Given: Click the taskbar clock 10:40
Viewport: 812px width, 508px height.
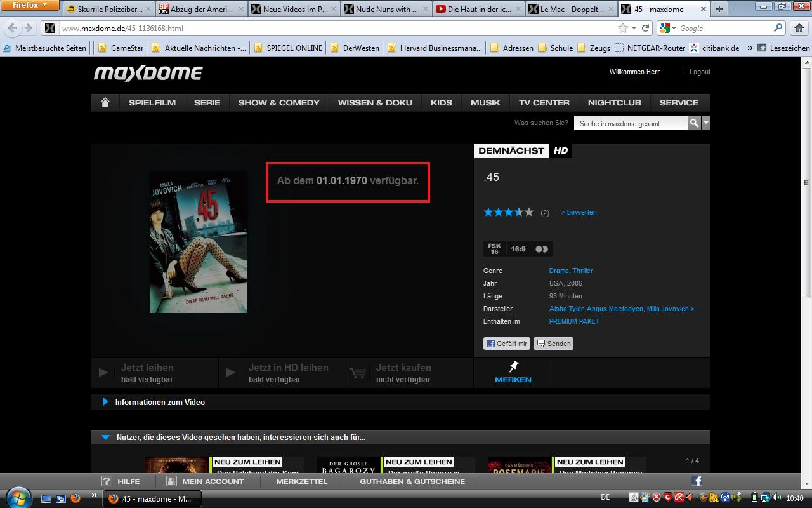Looking at the screenshot, I should pos(795,498).
